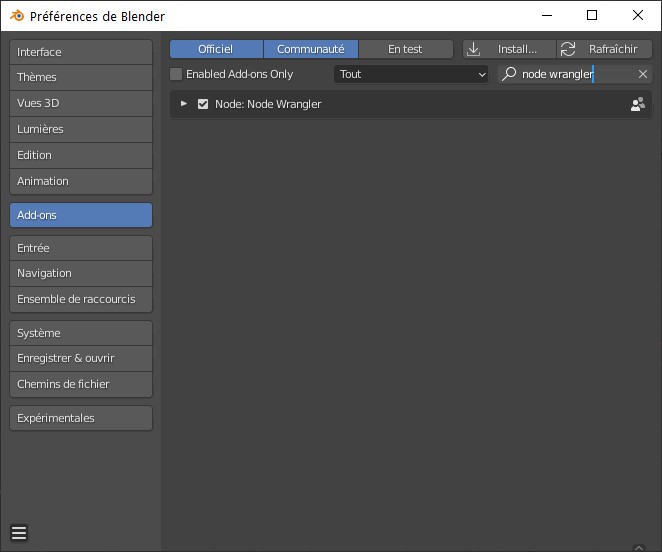
Task: Open the Expérimentales preferences tab
Action: 81,418
